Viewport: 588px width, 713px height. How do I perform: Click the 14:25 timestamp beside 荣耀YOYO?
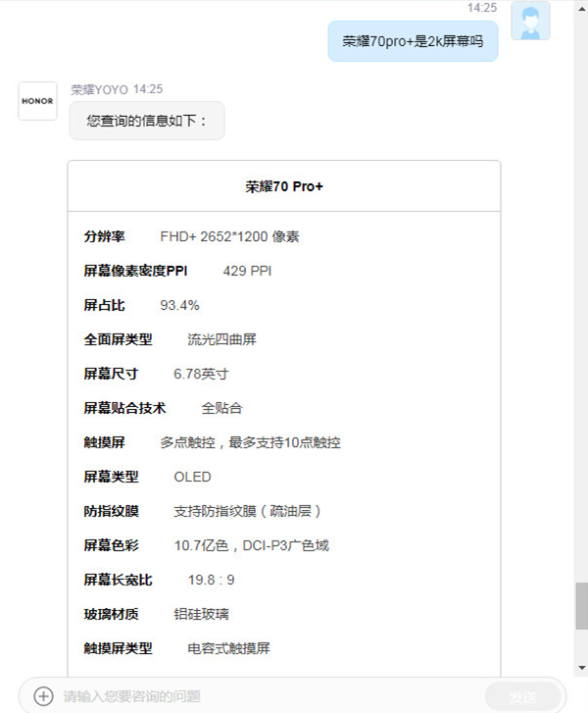coord(148,89)
